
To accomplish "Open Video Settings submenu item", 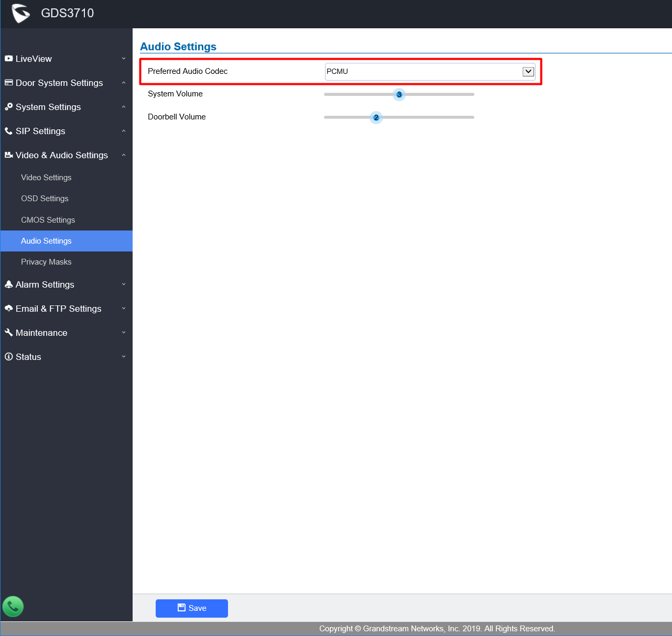I will (x=46, y=178).
